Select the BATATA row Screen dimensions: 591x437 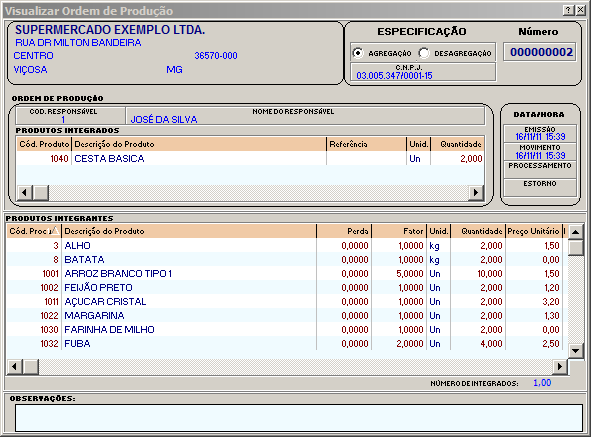[x=286, y=259]
